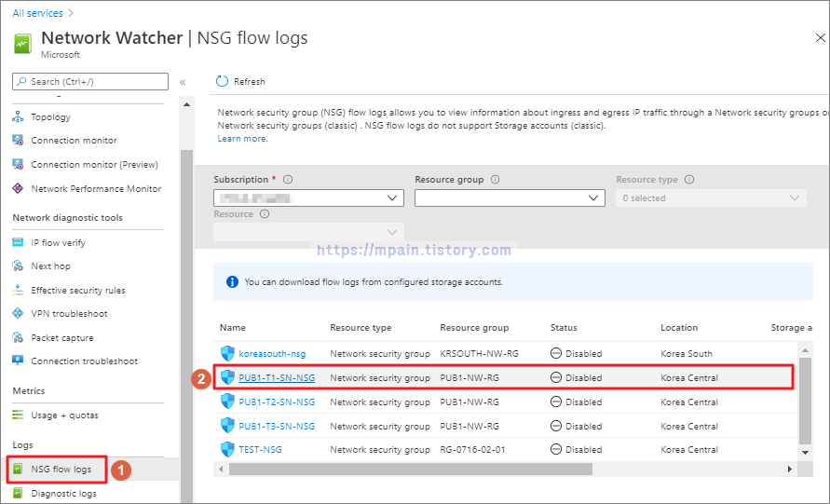The image size is (830, 504).
Task: Click Disabled status for TEST-NSG
Action: click(x=577, y=449)
